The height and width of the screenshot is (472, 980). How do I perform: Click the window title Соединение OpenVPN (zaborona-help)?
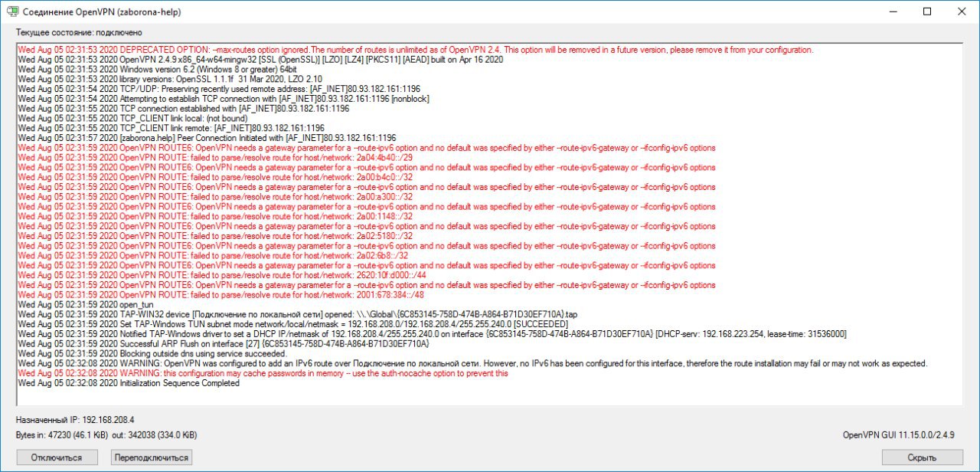[x=102, y=12]
